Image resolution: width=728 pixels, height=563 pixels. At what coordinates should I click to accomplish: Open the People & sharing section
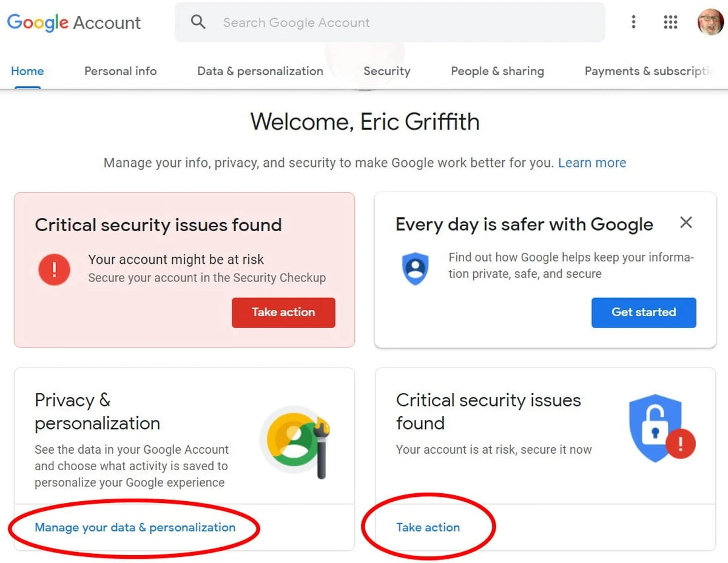pyautogui.click(x=497, y=71)
